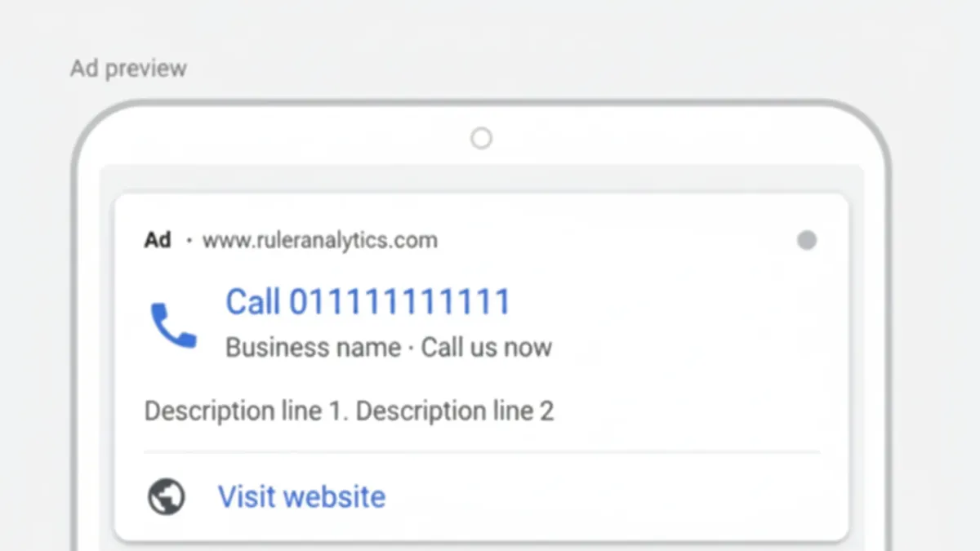Open the Visit website link
The height and width of the screenshot is (551, 980).
tap(301, 496)
